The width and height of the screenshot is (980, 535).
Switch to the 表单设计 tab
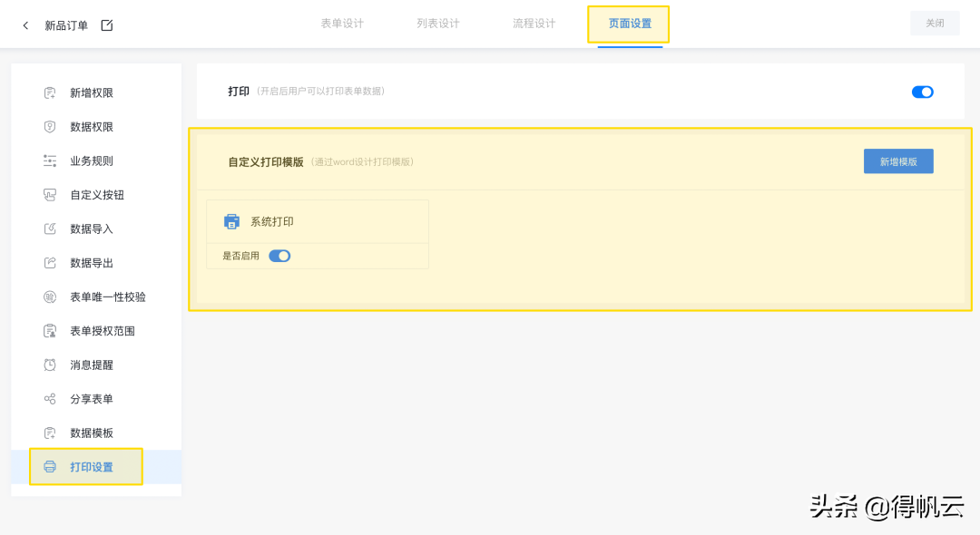(x=342, y=24)
